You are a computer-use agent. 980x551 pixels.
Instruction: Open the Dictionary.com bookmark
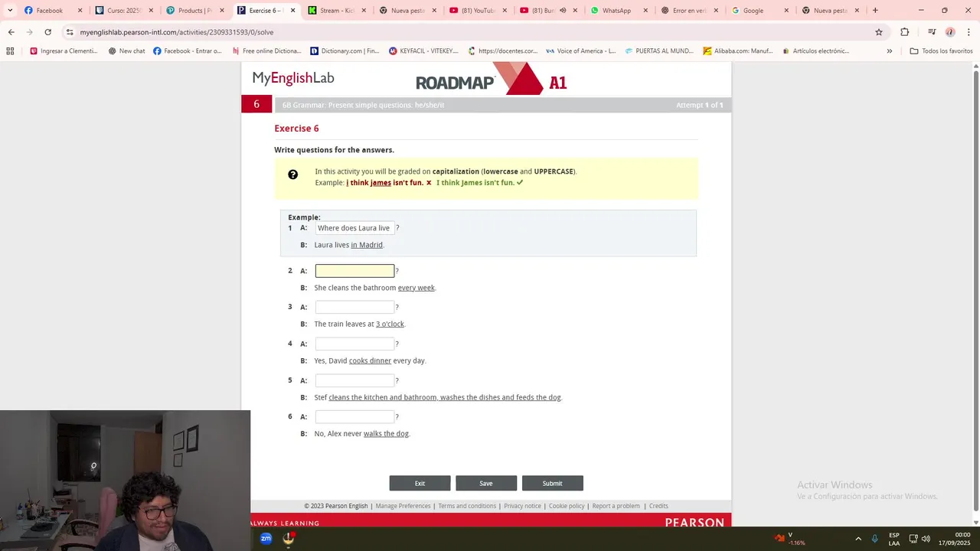tap(345, 51)
